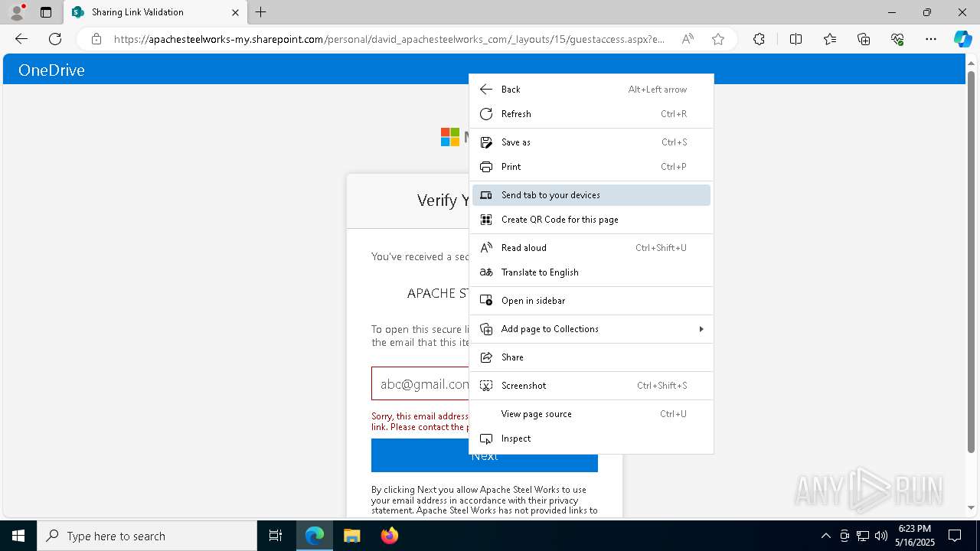
Task: Click the Verify heading text
Action: [x=443, y=201]
